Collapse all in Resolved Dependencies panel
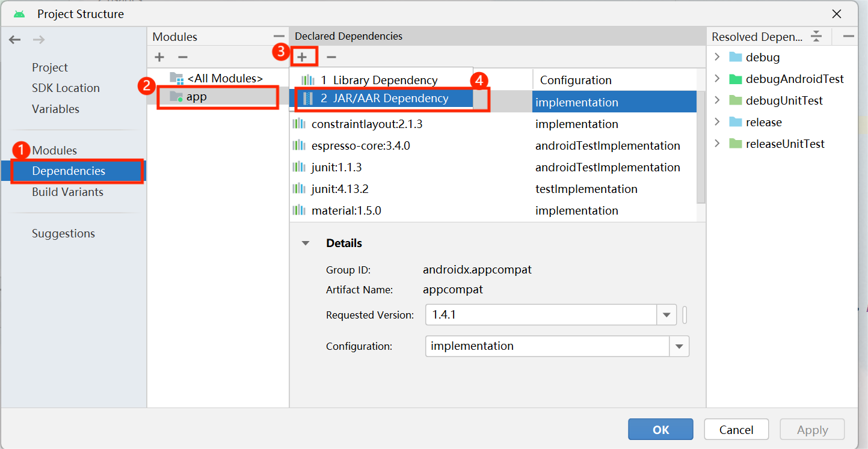Image resolution: width=868 pixels, height=449 pixels. pyautogui.click(x=816, y=36)
